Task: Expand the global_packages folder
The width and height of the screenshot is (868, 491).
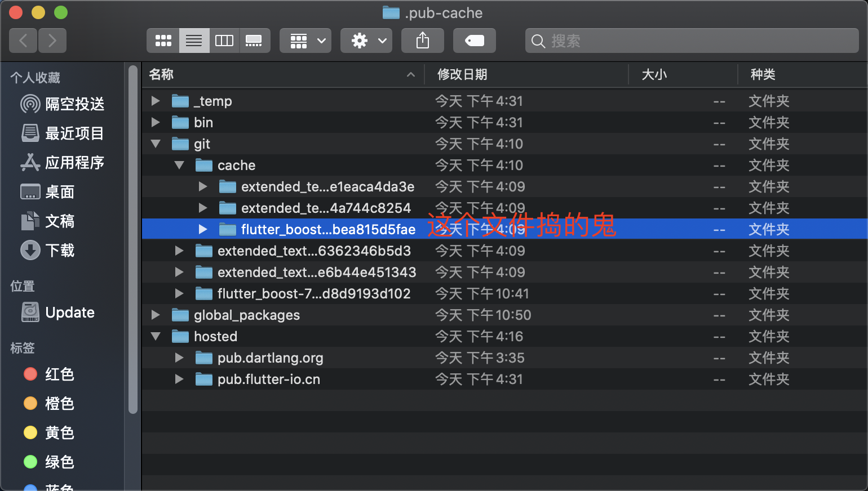Action: point(156,315)
